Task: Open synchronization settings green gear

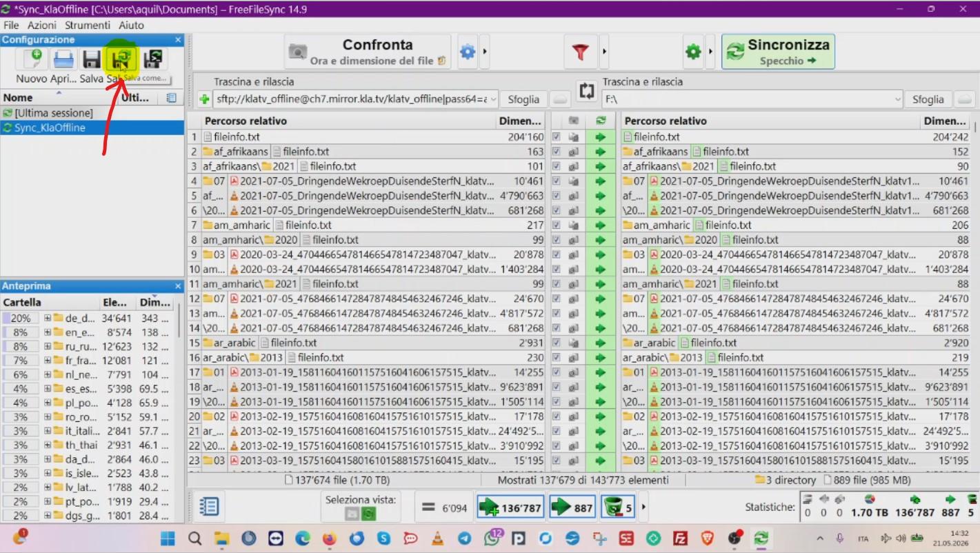Action: click(x=693, y=52)
